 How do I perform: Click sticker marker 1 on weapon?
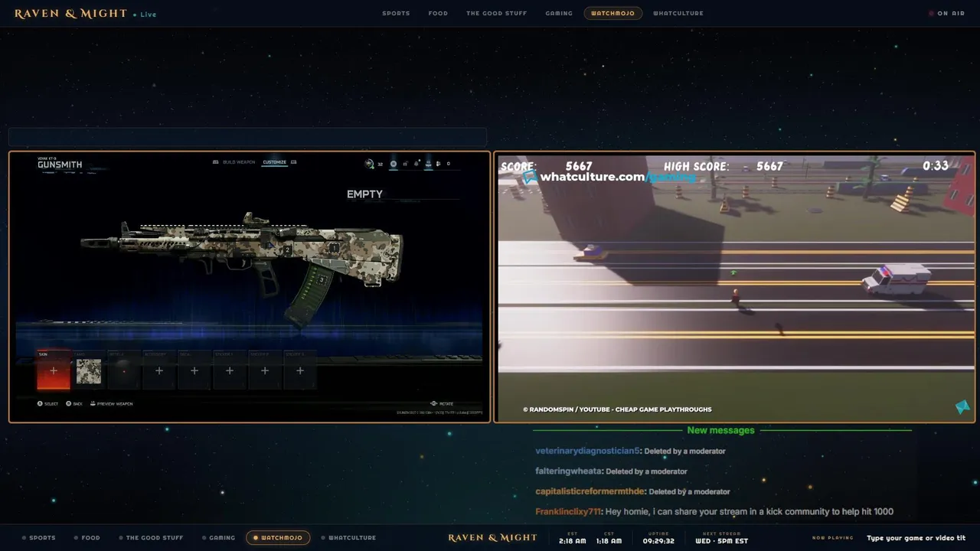(335, 247)
